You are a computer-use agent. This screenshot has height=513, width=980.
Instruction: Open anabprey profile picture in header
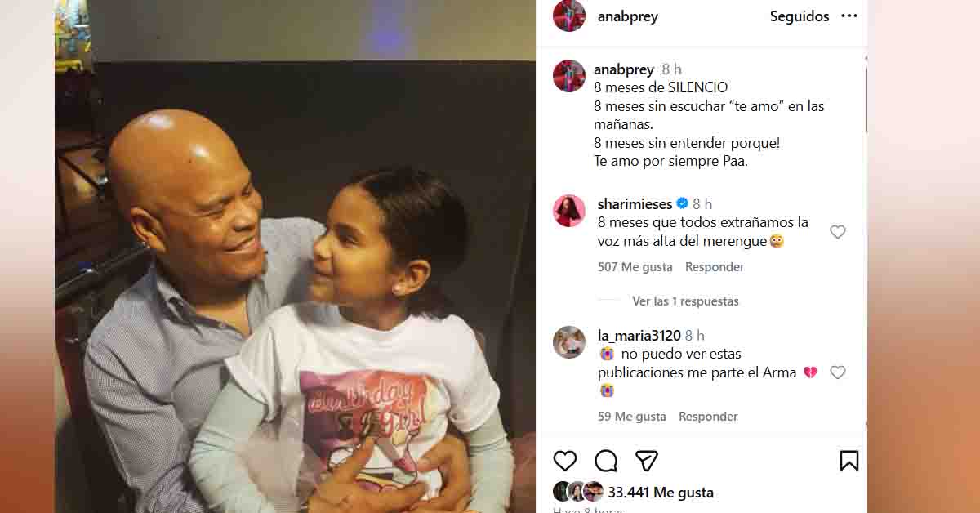569,16
